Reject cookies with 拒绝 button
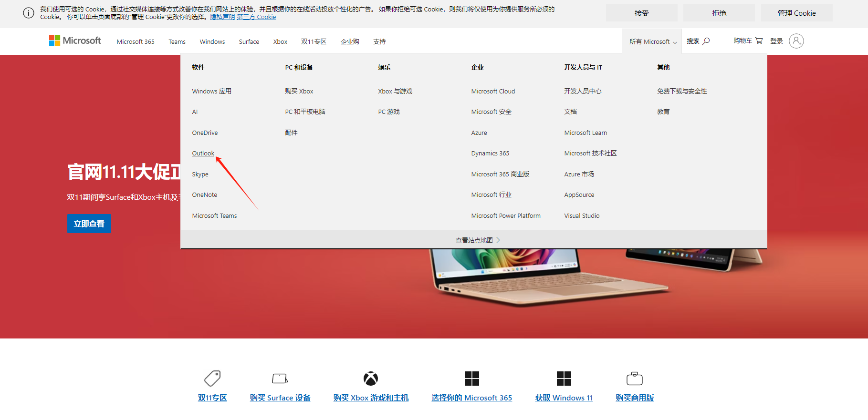The height and width of the screenshot is (420, 868). (719, 13)
